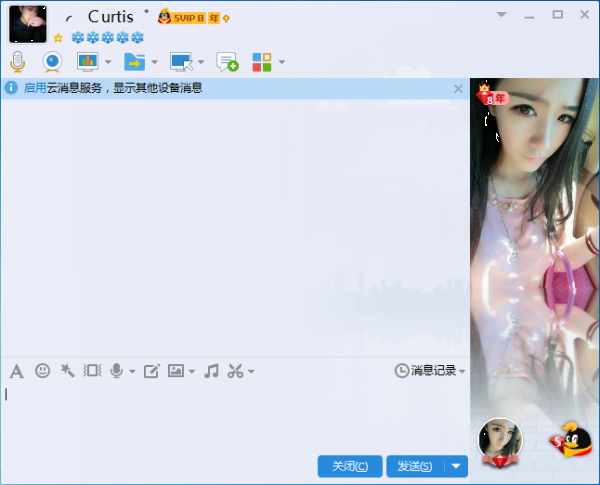This screenshot has height=485, width=600.
Task: Click the large QQ show photo
Action: tap(535, 245)
